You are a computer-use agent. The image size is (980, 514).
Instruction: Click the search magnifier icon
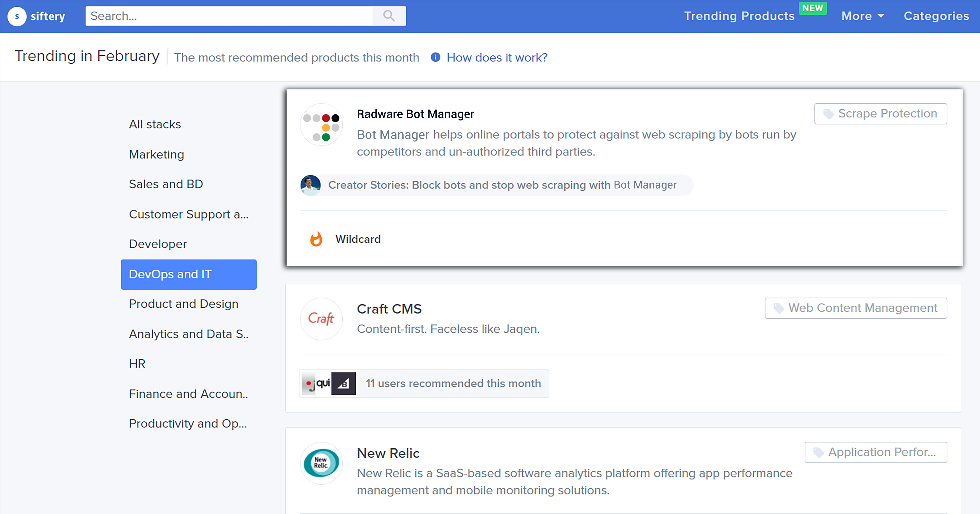(389, 16)
